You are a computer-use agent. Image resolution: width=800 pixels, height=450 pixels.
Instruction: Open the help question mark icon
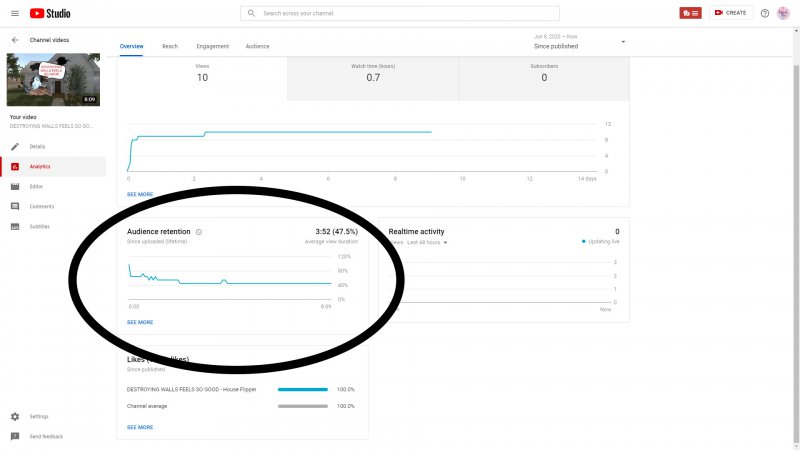765,13
